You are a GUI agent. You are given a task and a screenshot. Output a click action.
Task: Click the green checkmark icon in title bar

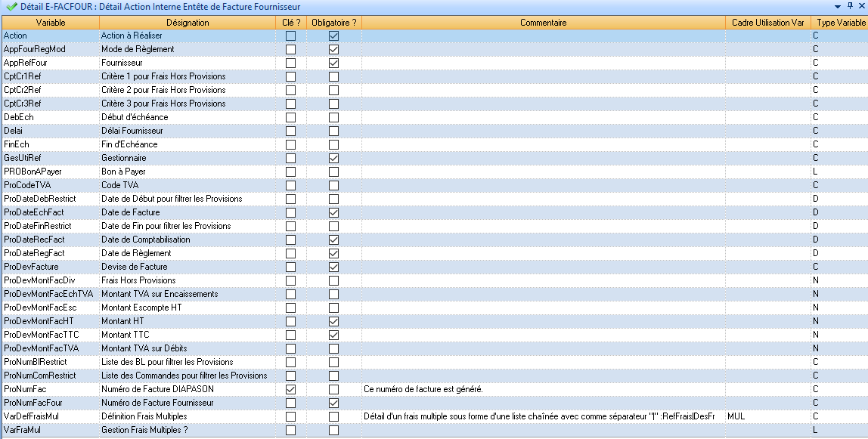pos(11,7)
